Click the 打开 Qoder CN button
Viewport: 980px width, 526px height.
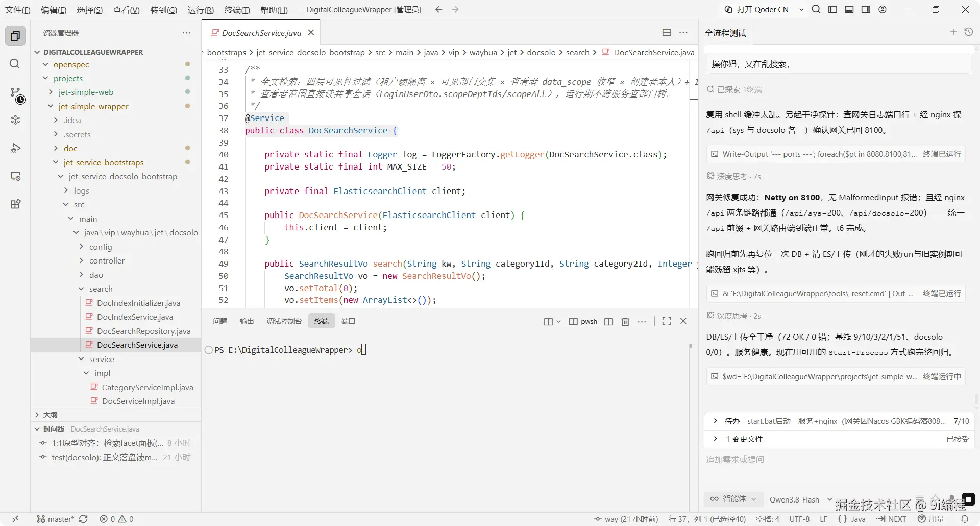tap(757, 9)
